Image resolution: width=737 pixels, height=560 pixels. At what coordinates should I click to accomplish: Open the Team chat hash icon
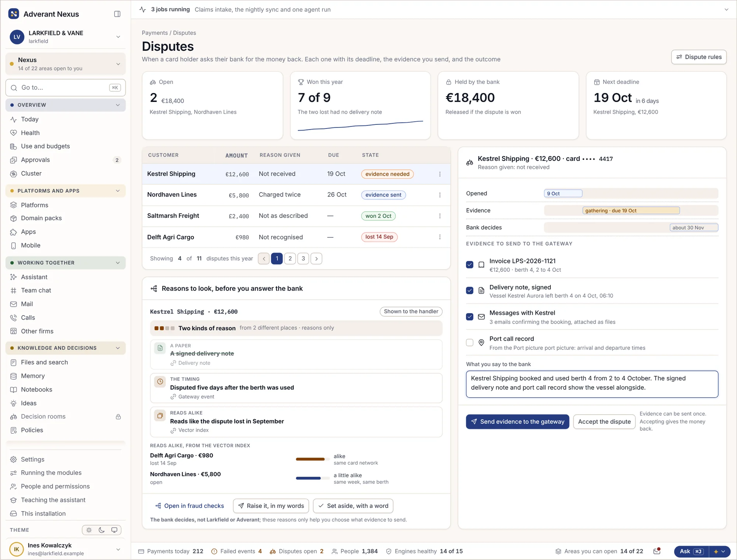pos(14,290)
